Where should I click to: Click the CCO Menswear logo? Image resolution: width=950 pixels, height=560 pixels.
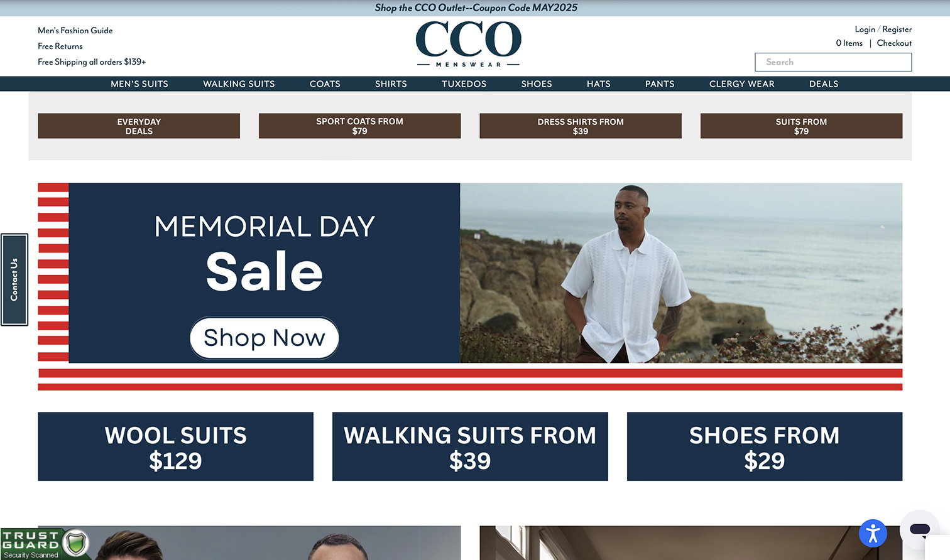[x=469, y=44]
